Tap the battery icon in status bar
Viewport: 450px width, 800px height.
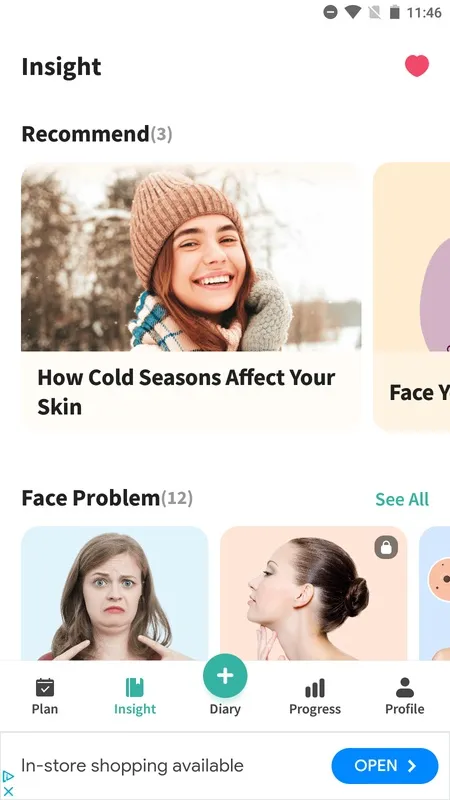pyautogui.click(x=394, y=12)
